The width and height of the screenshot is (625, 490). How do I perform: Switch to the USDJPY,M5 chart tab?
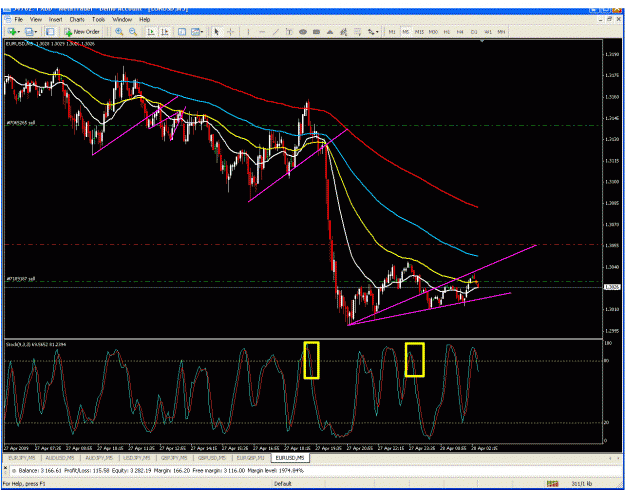coord(136,459)
